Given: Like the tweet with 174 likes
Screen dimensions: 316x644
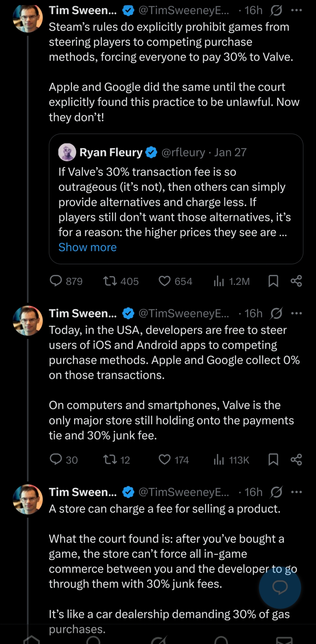Looking at the screenshot, I should pyautogui.click(x=165, y=460).
